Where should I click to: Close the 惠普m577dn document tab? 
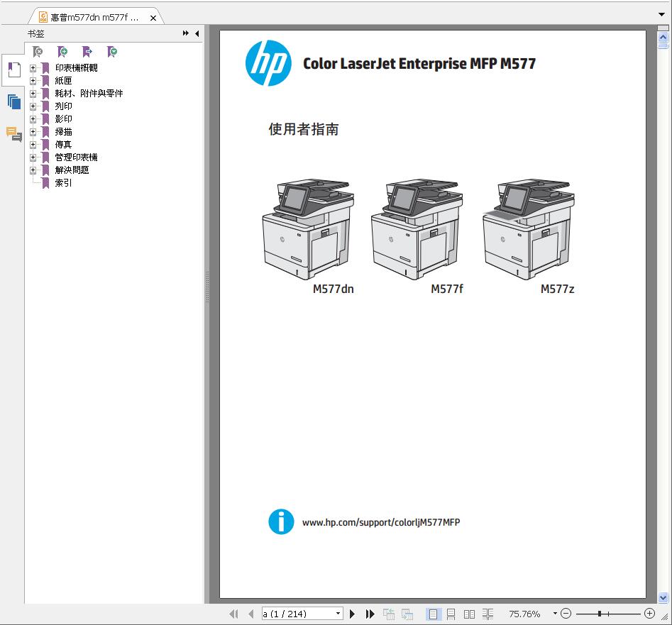153,18
